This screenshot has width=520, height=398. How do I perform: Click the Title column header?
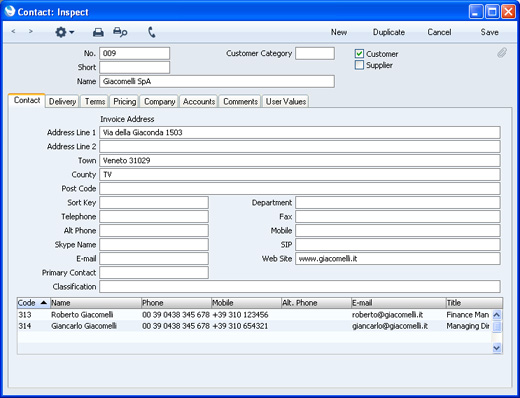click(474, 303)
